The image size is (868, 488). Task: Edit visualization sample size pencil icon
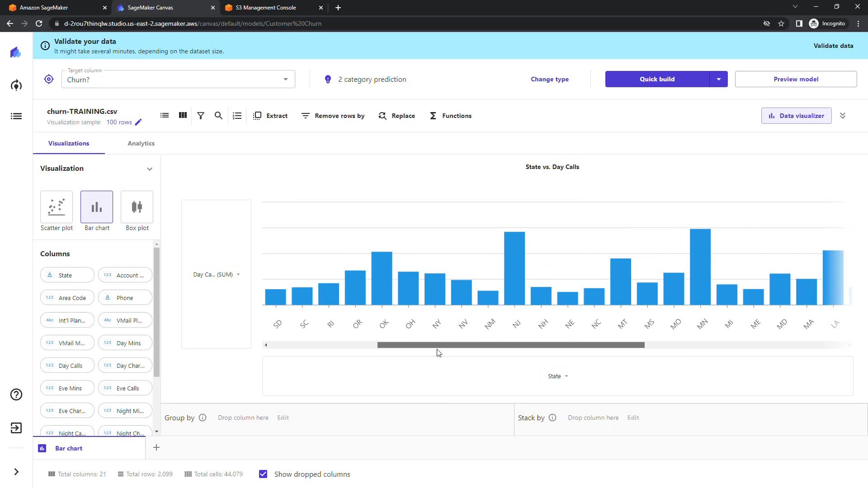click(x=138, y=122)
